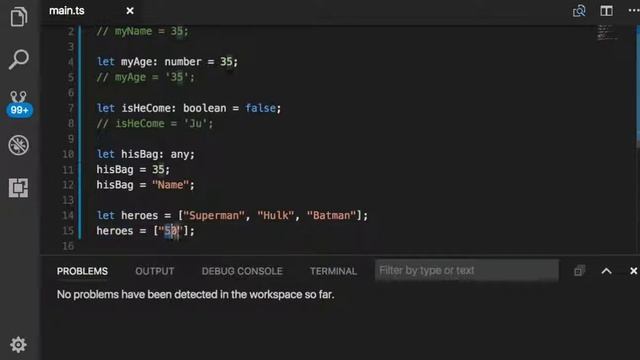The width and height of the screenshot is (640, 360).
Task: Split the editor with split icon
Action: [x=607, y=11]
